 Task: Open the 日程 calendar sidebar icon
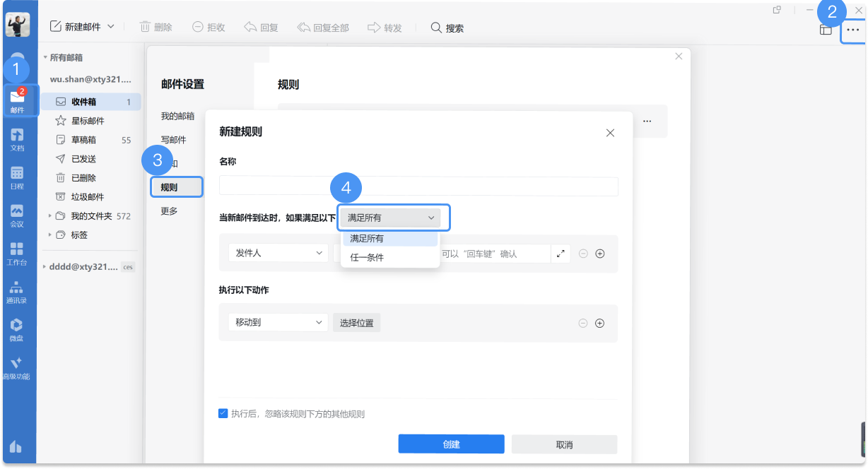pos(17,177)
